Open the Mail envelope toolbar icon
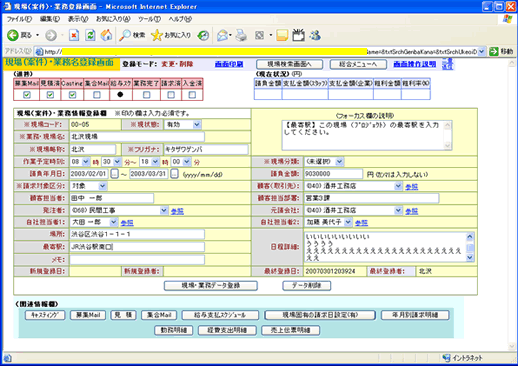518x366 pixels. [x=223, y=35]
